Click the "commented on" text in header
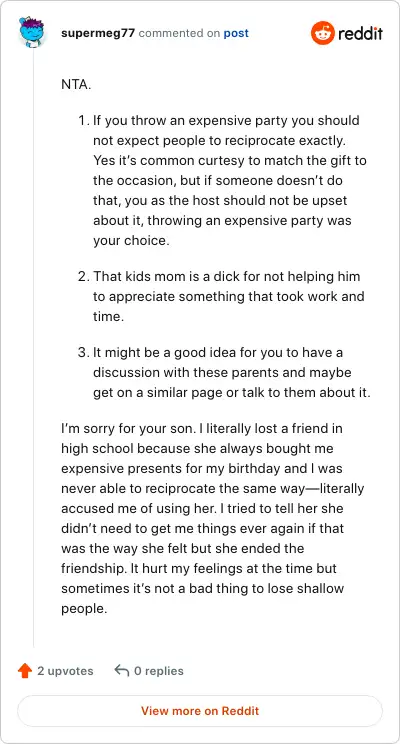Screen dimensions: 400x744 (179, 33)
